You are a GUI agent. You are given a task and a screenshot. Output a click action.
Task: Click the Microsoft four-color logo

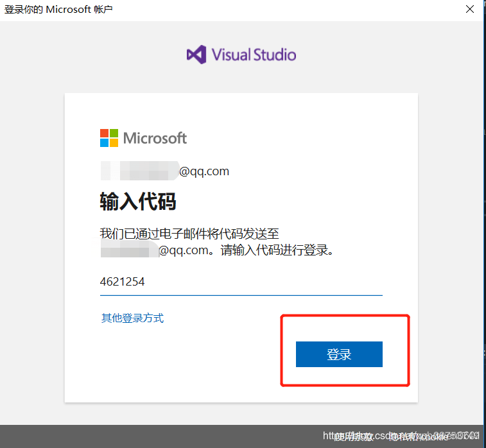point(109,138)
